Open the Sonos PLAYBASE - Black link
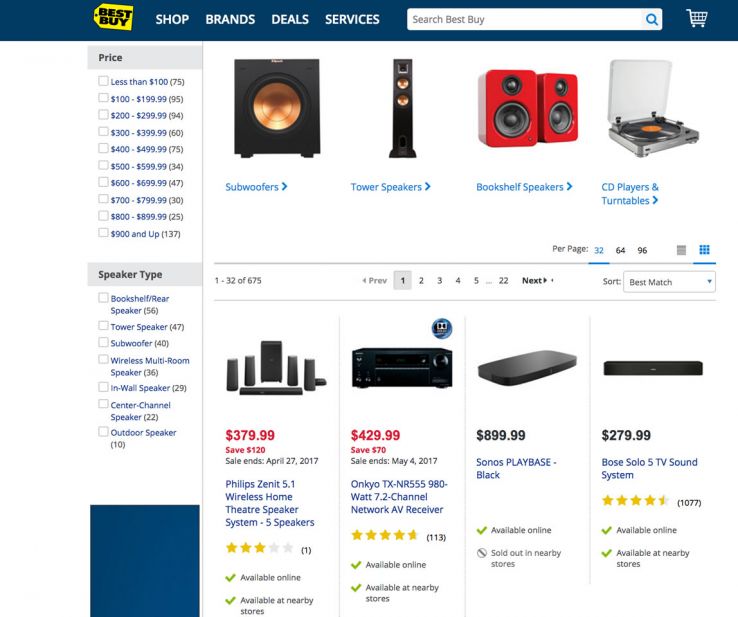This screenshot has height=617, width=738. pyautogui.click(x=516, y=468)
